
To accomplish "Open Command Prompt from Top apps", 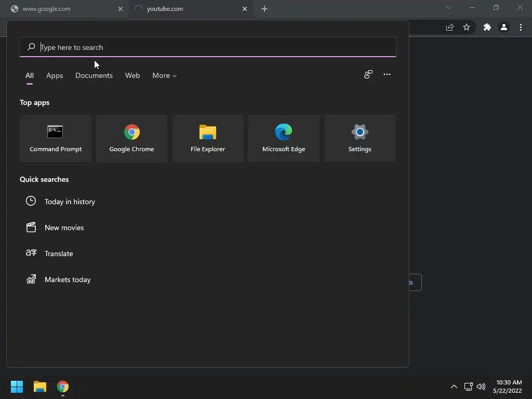I will click(x=56, y=139).
